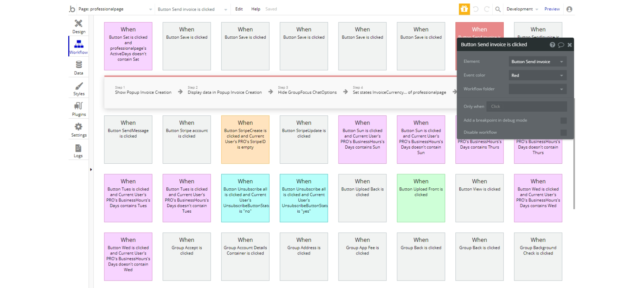Select Button Sun Days doesn't contain Sun event
The image size is (644, 288).
click(421, 139)
